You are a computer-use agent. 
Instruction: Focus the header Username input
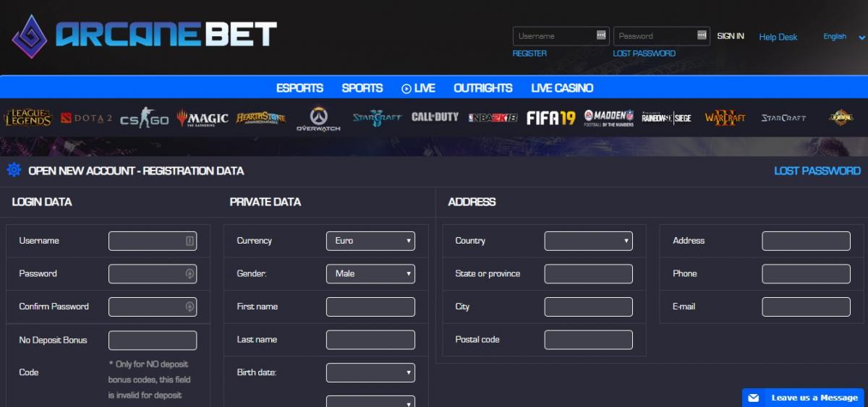[x=561, y=35]
